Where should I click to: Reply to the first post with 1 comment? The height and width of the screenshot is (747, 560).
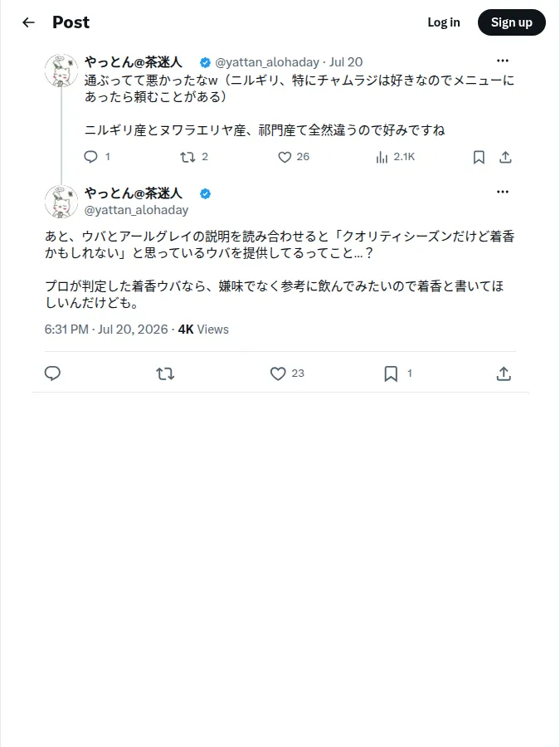click(97, 157)
